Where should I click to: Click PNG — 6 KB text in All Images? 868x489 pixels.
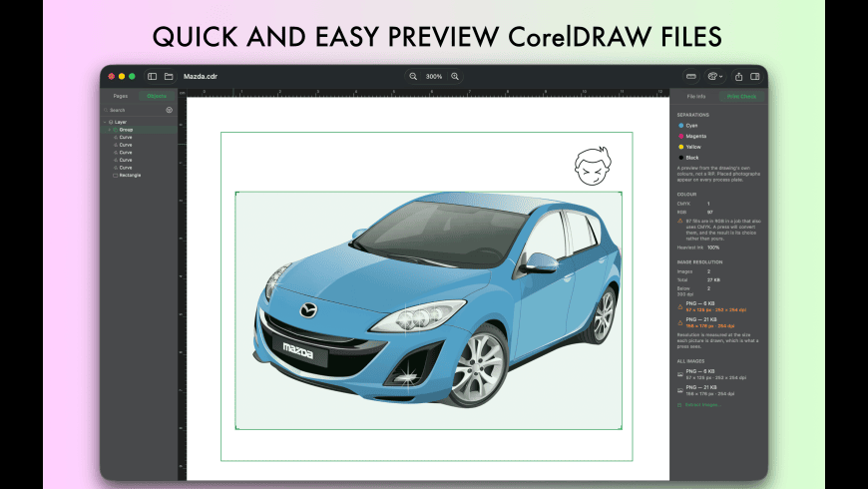(x=700, y=371)
